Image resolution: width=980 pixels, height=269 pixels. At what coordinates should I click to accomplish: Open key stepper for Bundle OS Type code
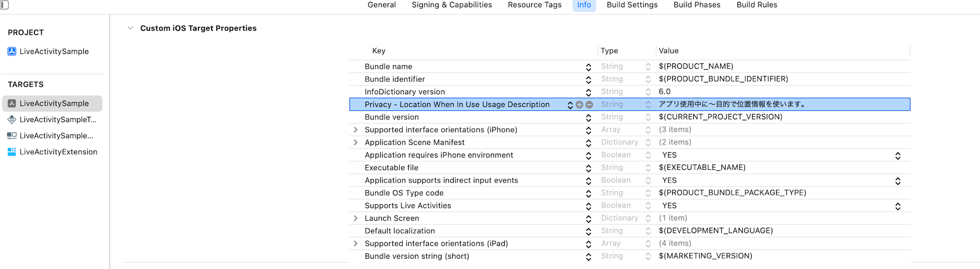(588, 193)
